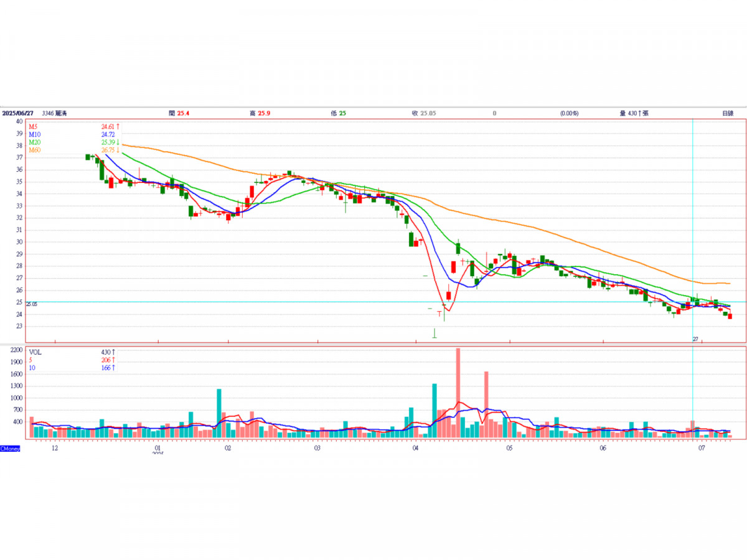Click the closing price 25.05 in header
The width and height of the screenshot is (747, 560).
[428, 113]
